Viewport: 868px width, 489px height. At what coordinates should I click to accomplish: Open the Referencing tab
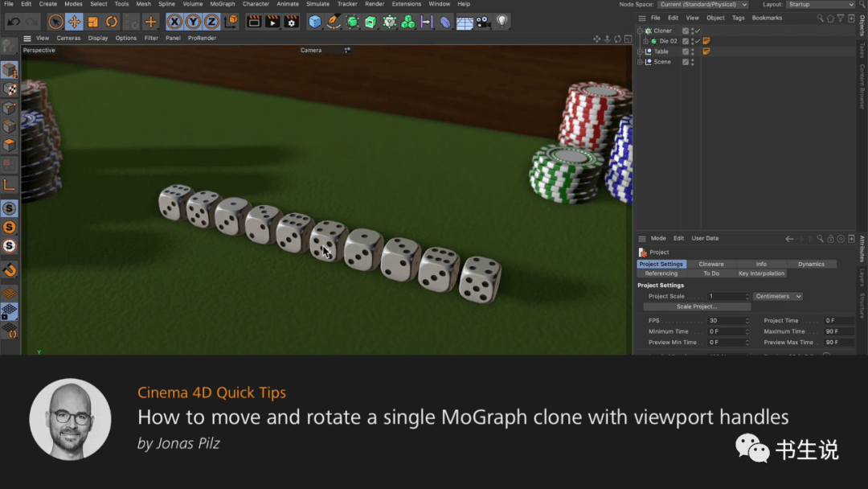[661, 273]
